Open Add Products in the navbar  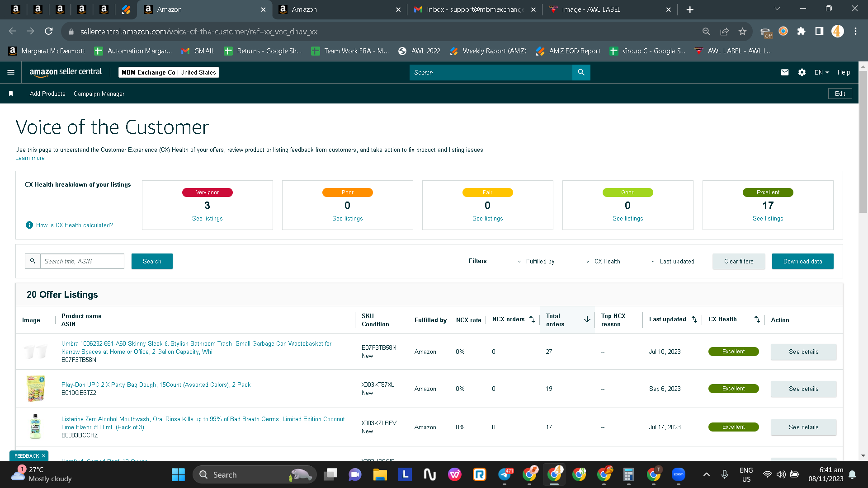point(47,94)
